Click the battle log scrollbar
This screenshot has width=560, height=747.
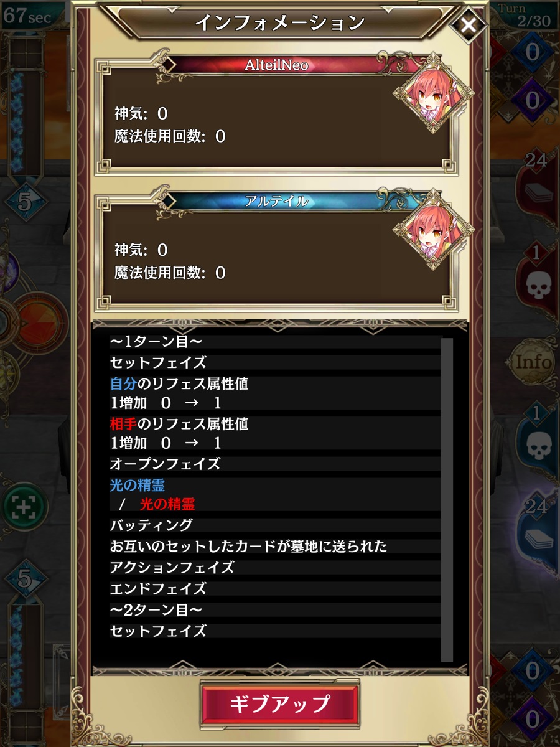click(447, 499)
